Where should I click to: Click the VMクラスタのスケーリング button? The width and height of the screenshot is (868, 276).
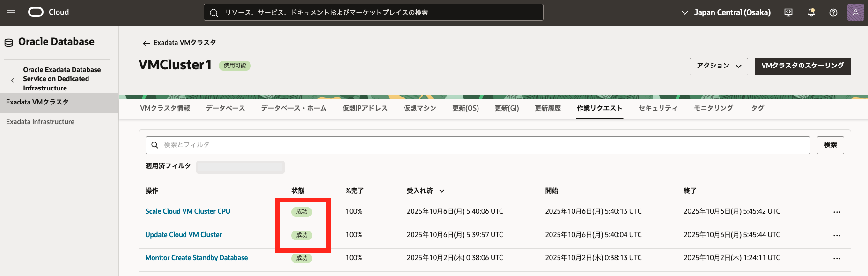tap(802, 66)
